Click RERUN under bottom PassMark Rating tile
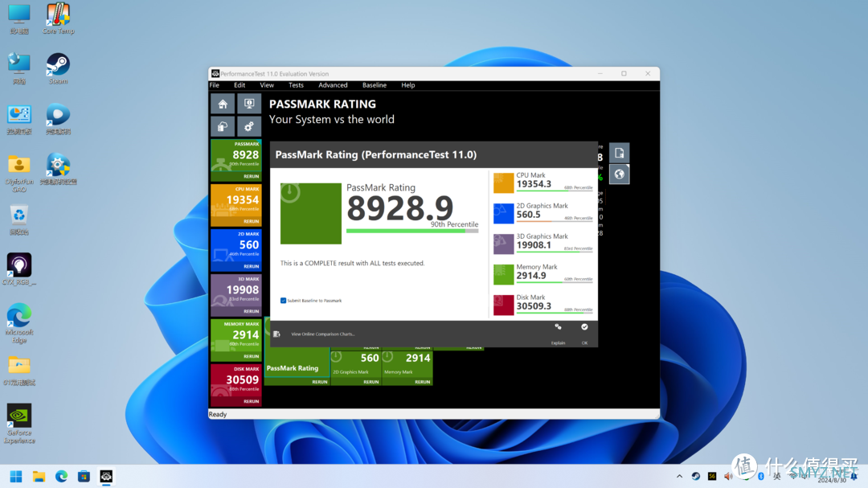Viewport: 868px width, 488px height. tap(319, 382)
